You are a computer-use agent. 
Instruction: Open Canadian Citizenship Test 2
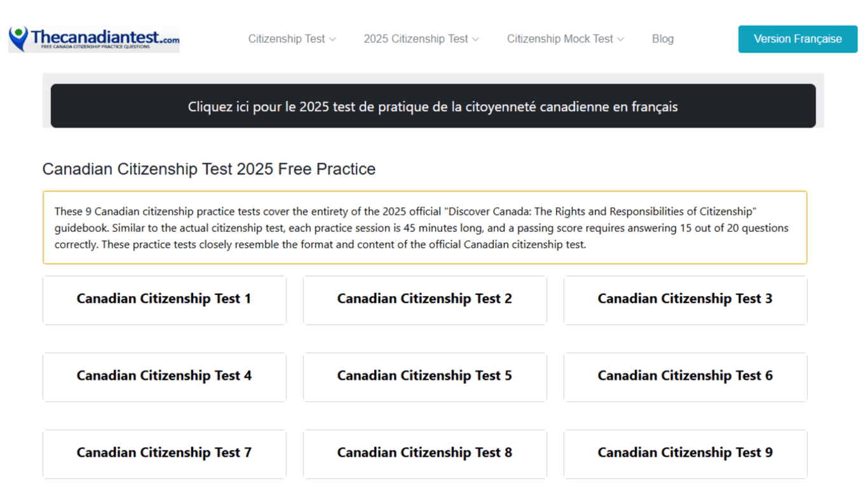point(424,299)
